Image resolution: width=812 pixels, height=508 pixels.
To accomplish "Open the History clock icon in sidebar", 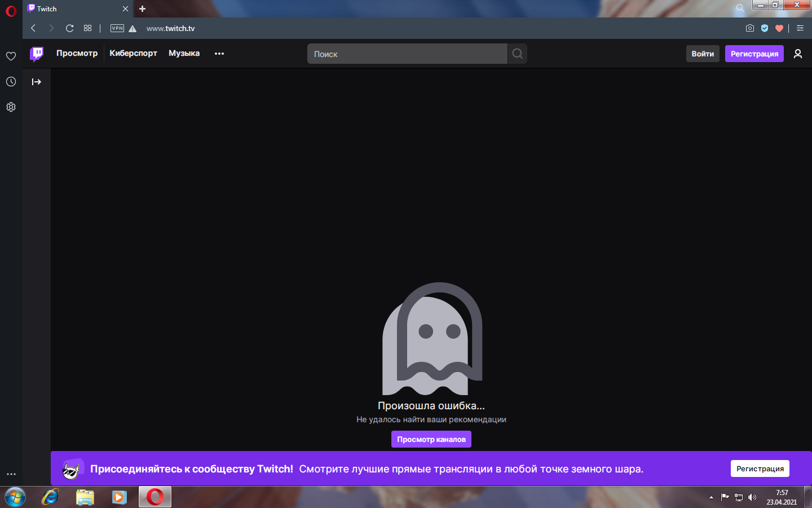I will click(11, 82).
